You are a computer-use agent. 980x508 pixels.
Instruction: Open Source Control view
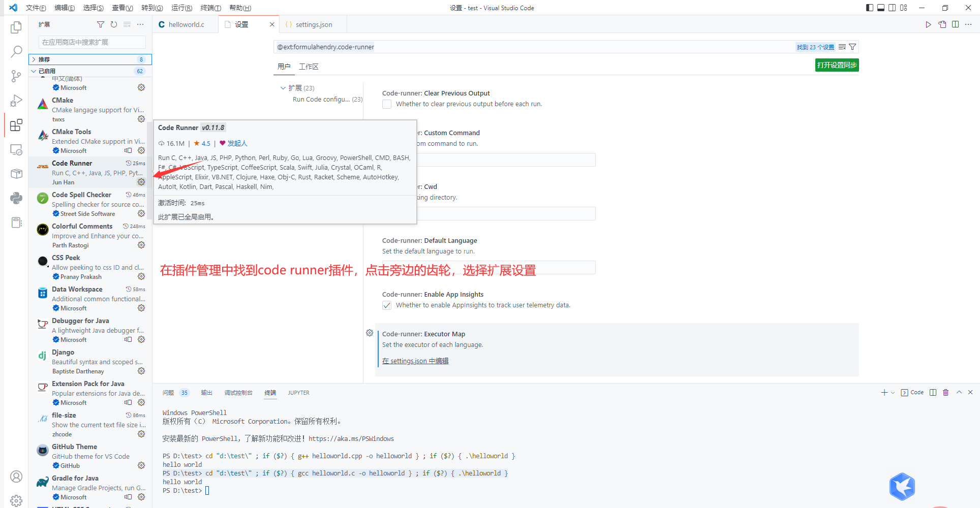[16, 76]
